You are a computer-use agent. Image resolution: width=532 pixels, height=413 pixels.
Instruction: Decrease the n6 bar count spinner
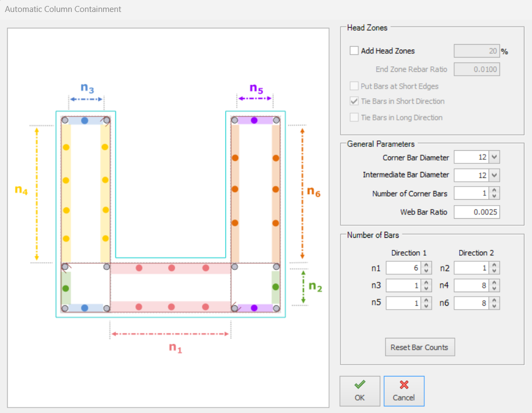point(494,306)
